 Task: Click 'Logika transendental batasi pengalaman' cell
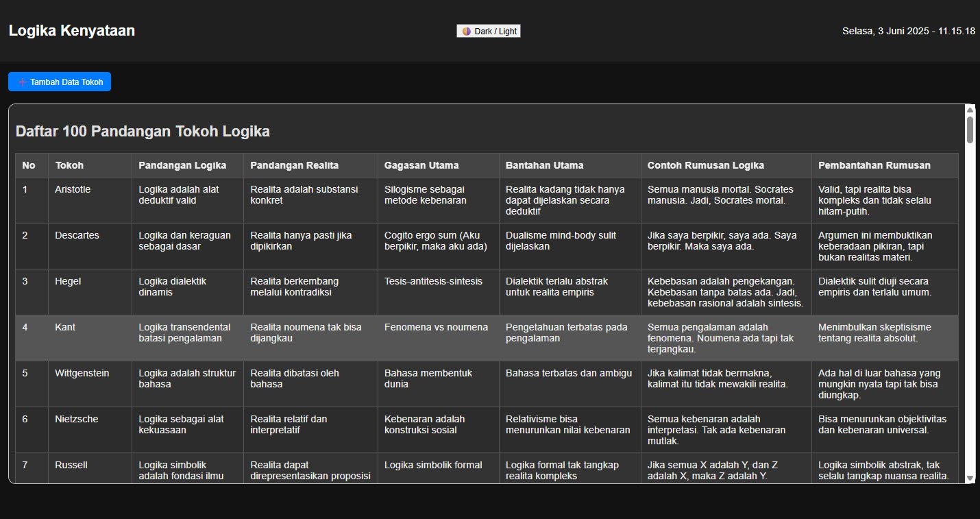[x=188, y=338]
